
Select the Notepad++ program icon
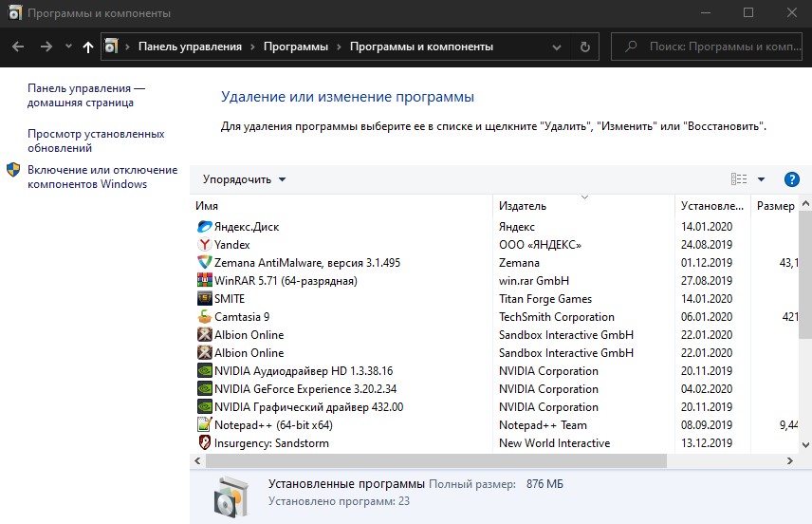(x=205, y=424)
